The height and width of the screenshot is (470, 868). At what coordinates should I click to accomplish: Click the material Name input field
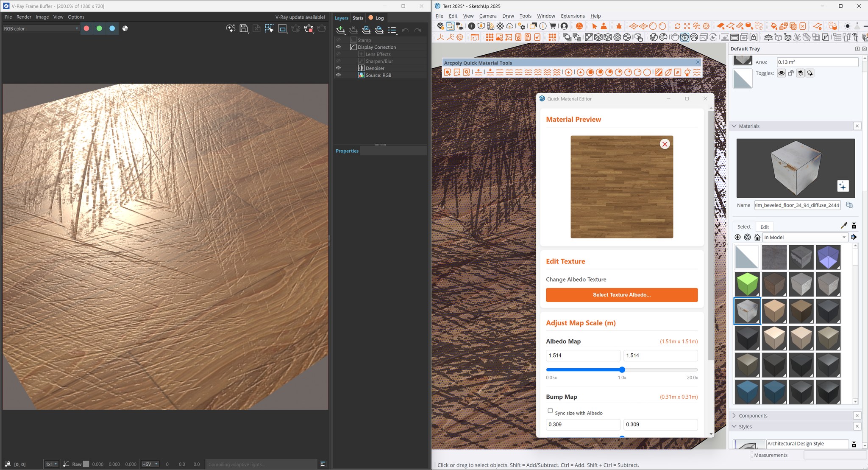[797, 205]
